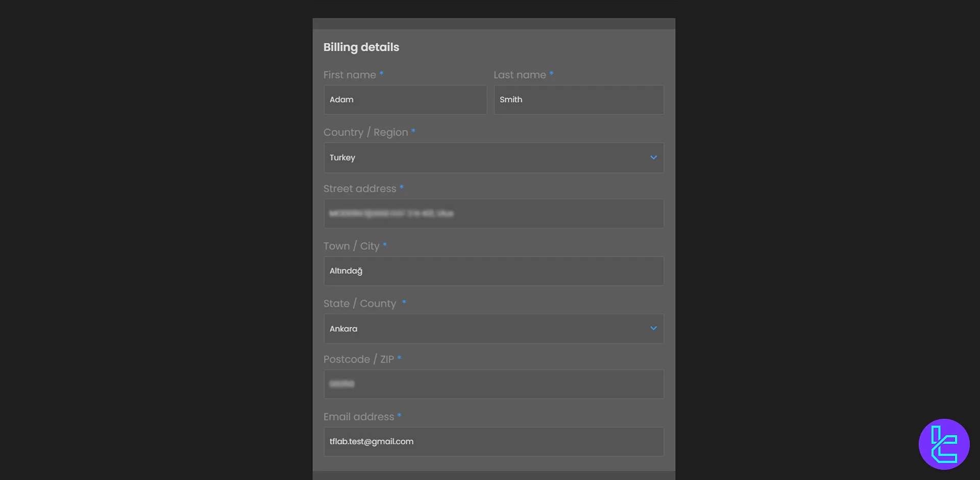980x480 pixels.
Task: Click the First name label
Action: 350,75
